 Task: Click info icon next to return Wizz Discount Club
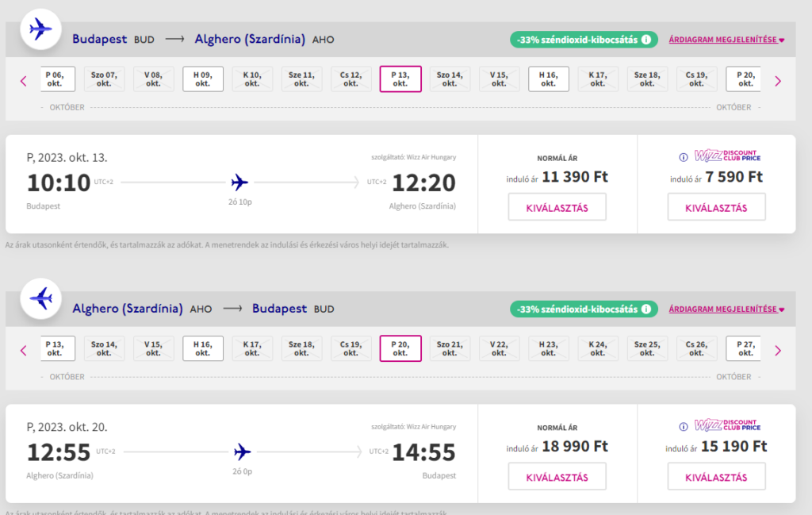click(x=684, y=426)
